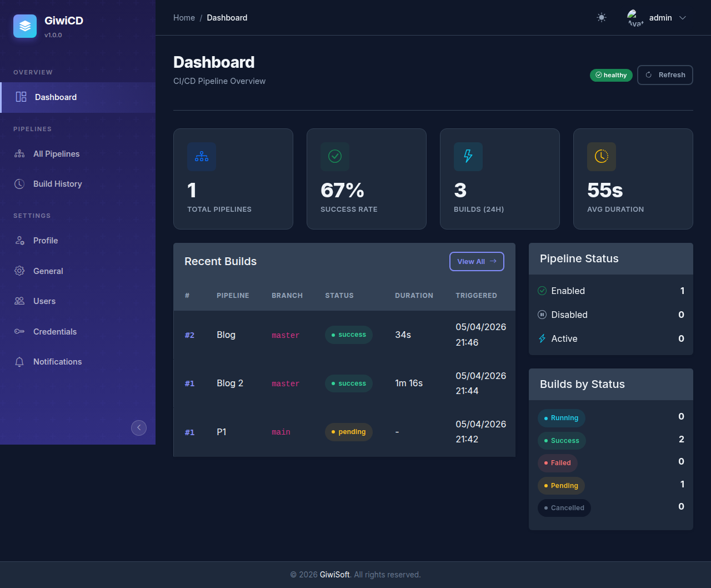Click the clock icon on Avg Duration card
Viewport: 711px width, 588px height.
coord(602,157)
